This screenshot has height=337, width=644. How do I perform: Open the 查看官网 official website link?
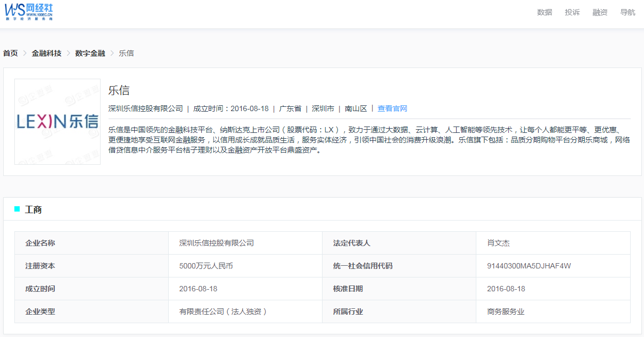click(x=392, y=108)
